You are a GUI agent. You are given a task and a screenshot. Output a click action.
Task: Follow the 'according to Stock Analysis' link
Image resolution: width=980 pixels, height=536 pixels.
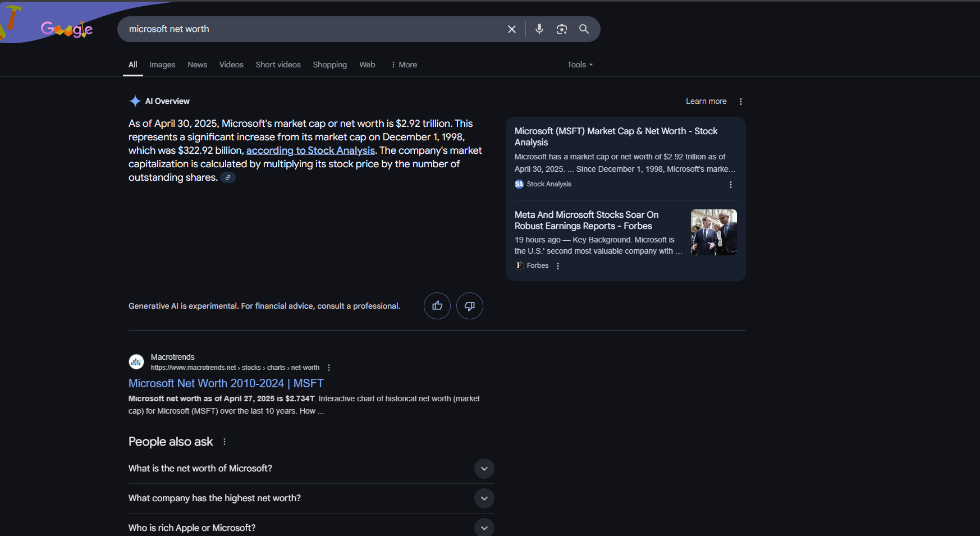310,150
